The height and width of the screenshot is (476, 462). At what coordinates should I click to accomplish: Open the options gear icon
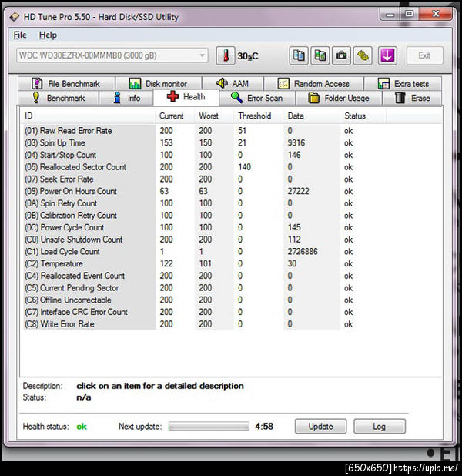point(363,56)
